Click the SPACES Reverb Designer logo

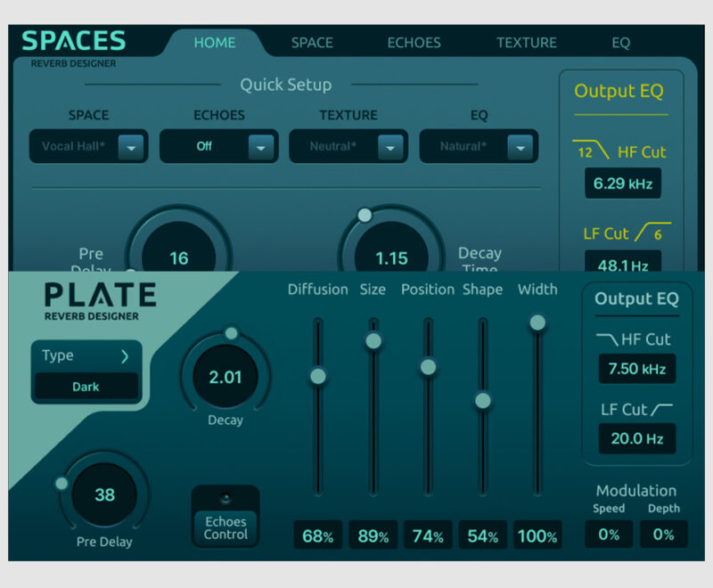point(74,48)
